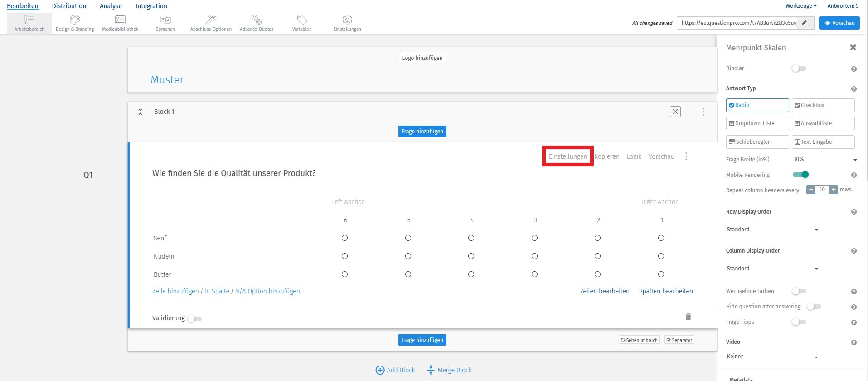
Task: Click the survey URL field
Action: pos(738,23)
